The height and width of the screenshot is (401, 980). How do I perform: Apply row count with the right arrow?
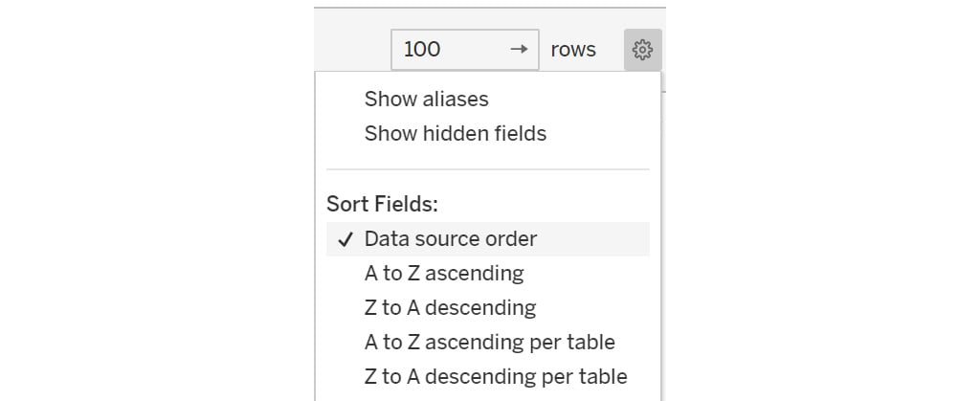[x=519, y=50]
